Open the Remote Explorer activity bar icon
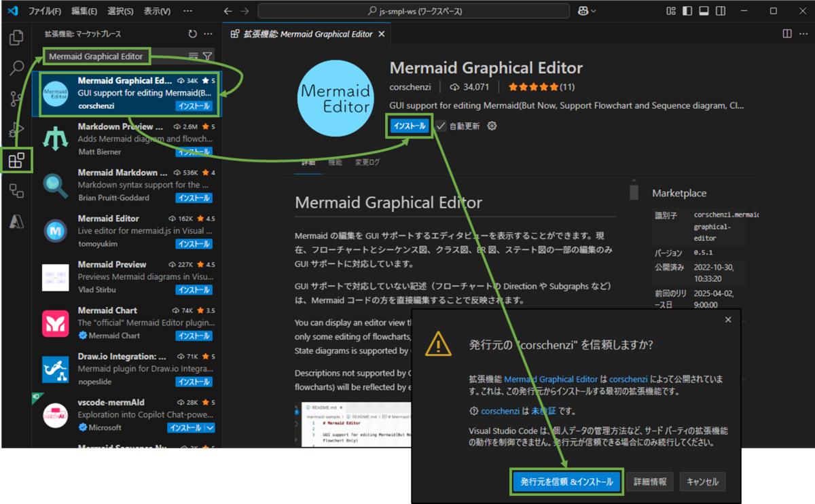 point(16,192)
